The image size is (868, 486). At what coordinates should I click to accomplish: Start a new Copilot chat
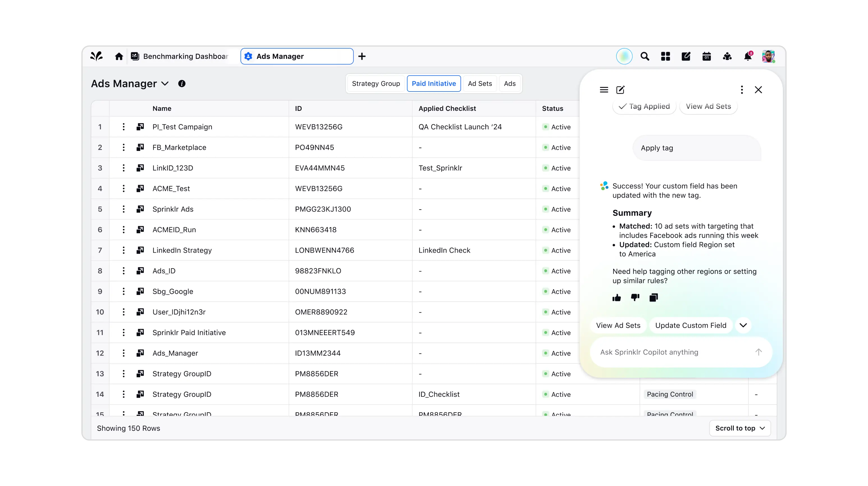(x=620, y=90)
